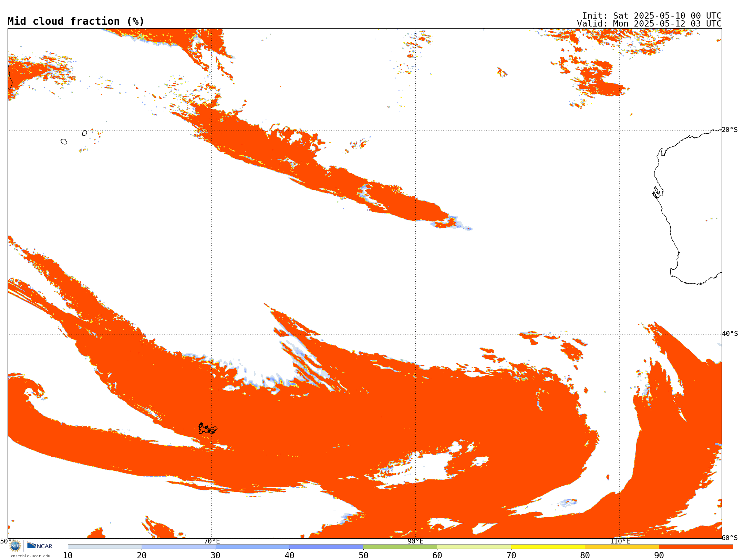Click the 70–80 bright yellow colorbar segment

coord(548,547)
